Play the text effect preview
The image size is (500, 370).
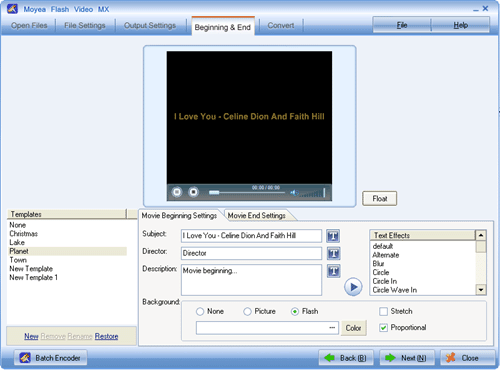click(353, 287)
